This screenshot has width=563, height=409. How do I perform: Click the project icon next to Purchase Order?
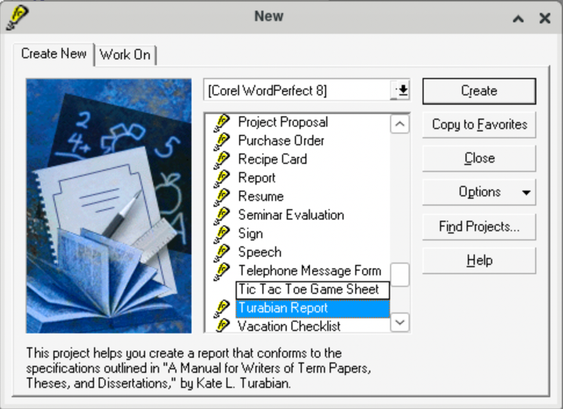click(221, 141)
